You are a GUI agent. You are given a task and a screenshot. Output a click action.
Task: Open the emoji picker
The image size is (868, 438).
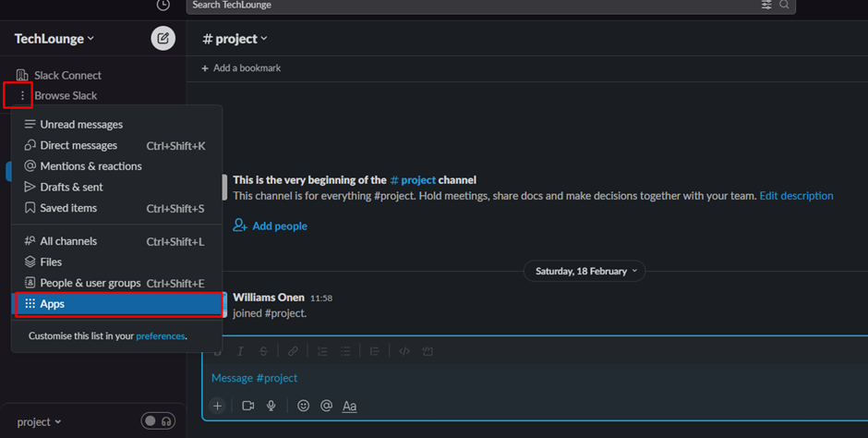(304, 406)
